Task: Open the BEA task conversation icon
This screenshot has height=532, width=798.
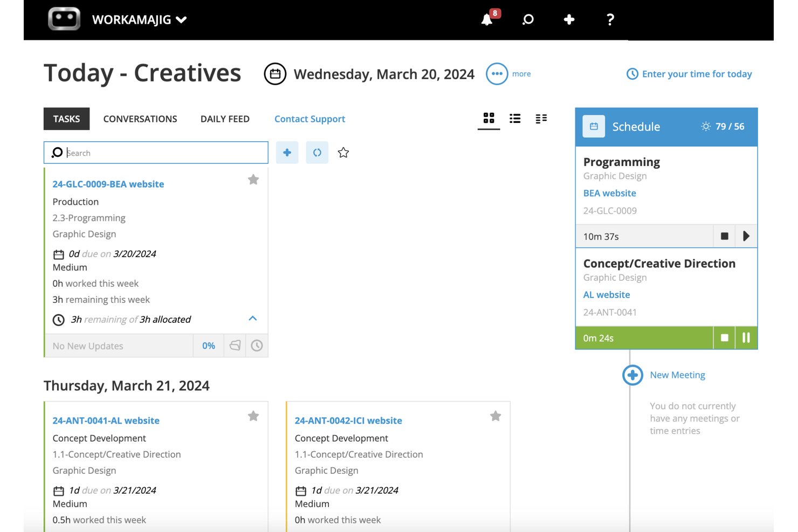Action: pos(235,346)
